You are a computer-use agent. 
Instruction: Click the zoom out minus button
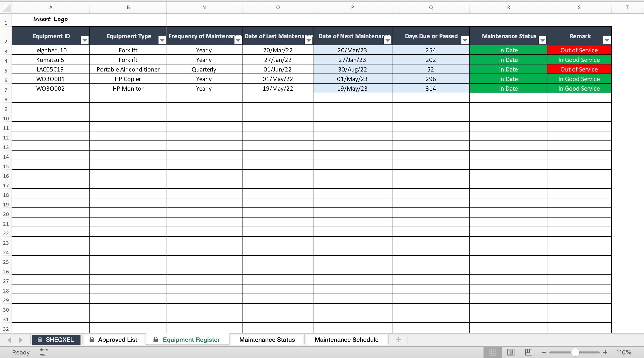coord(544,352)
